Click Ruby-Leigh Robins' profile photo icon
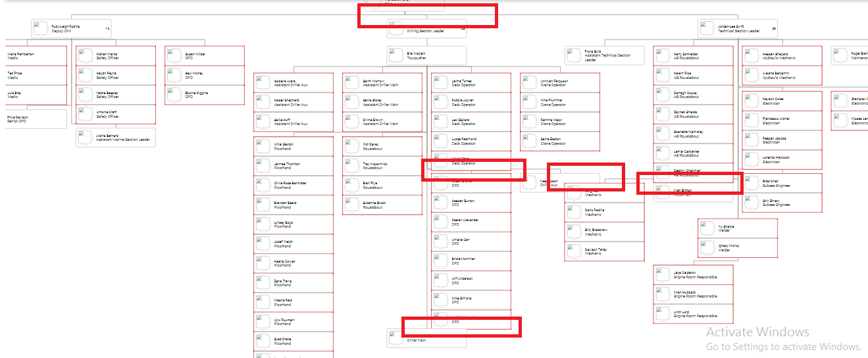This screenshot has height=358, width=868. tap(41, 28)
